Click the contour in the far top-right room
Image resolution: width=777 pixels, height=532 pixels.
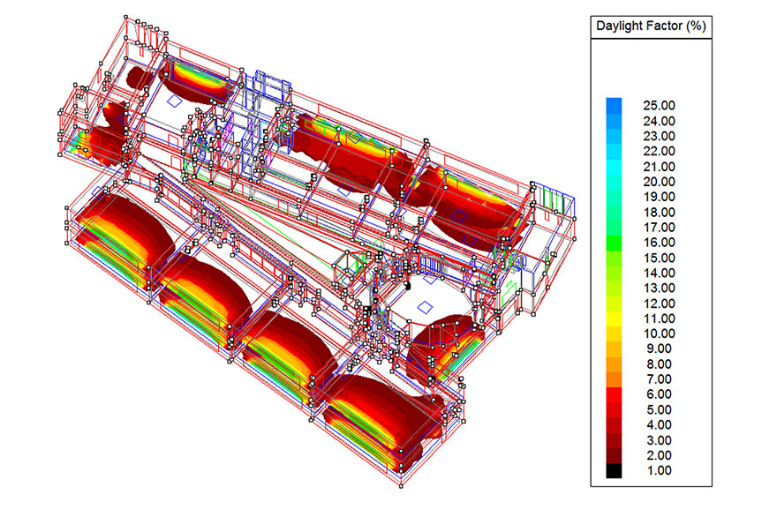(477, 199)
